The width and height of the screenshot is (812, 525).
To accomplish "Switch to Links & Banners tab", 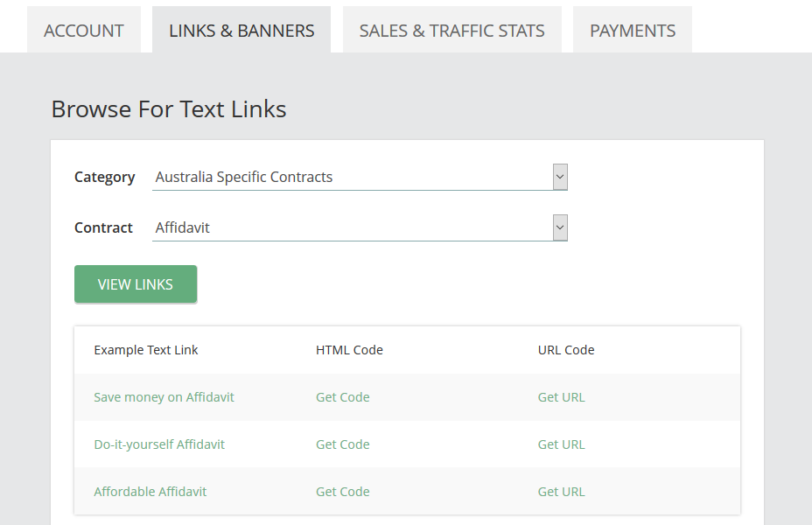I will (241, 30).
